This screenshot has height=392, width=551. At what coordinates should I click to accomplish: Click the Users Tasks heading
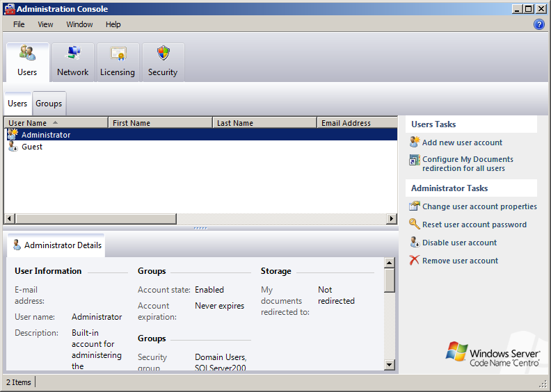pyautogui.click(x=433, y=124)
